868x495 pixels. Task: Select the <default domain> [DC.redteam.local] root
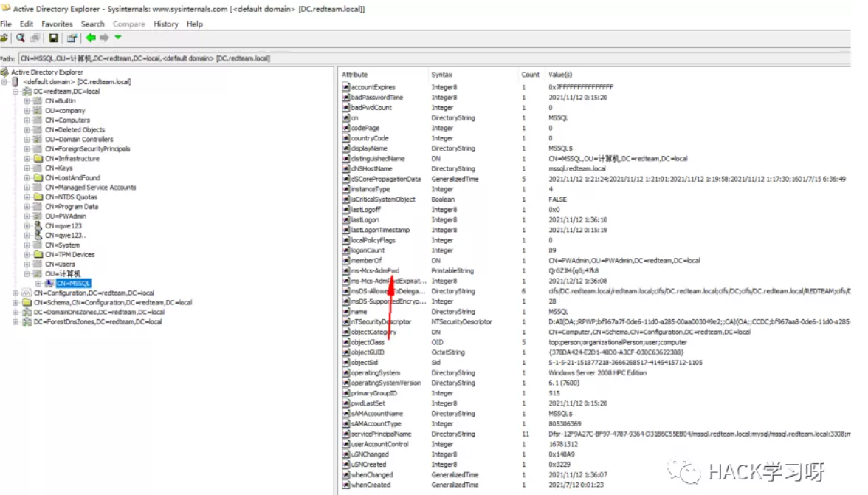[77, 81]
